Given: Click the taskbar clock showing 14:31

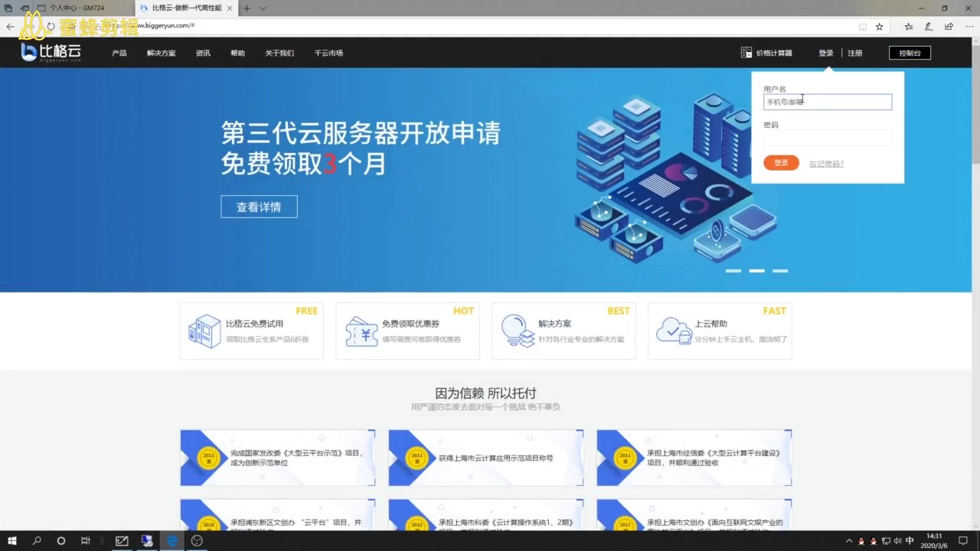Looking at the screenshot, I should (x=934, y=541).
